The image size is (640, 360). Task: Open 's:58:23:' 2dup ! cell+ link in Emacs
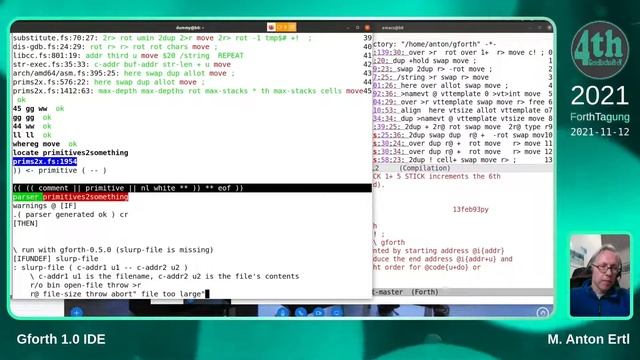click(x=389, y=160)
